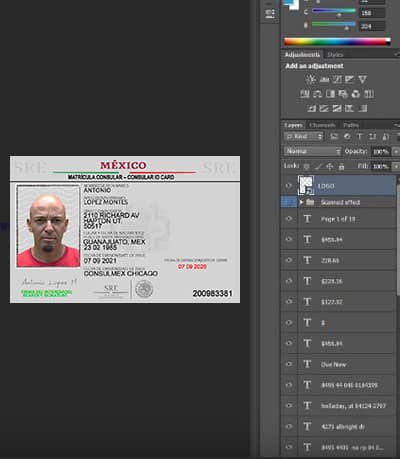Screen dimensions: 400x459
Task: Click the lock position (move arrows) icon
Action: 330,166
